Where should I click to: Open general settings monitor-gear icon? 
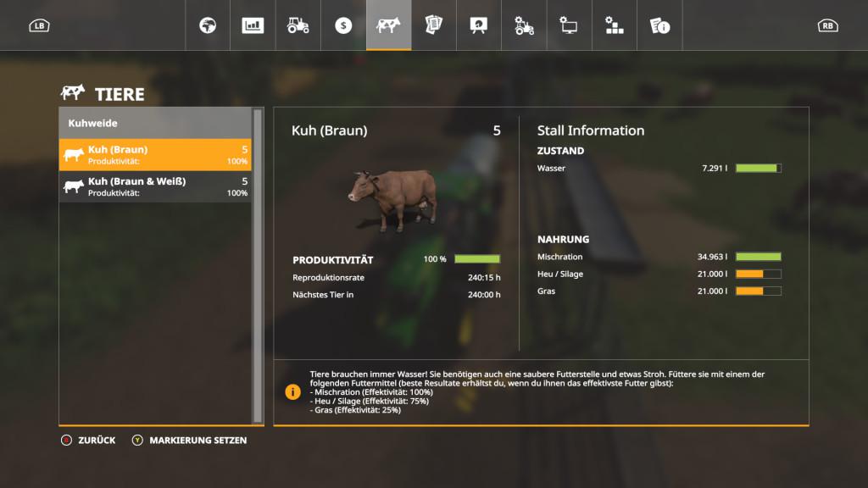pyautogui.click(x=569, y=25)
